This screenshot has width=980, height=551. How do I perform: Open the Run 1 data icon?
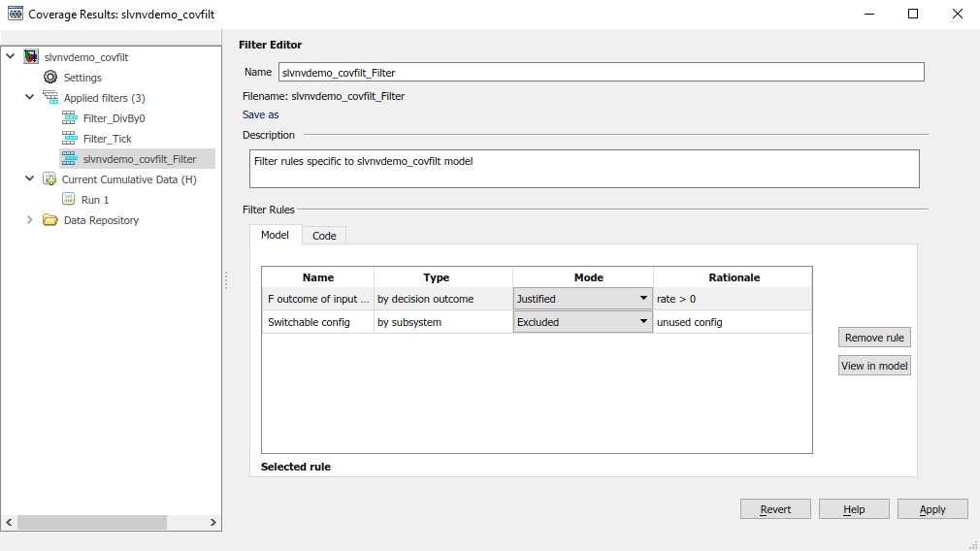[69, 200]
